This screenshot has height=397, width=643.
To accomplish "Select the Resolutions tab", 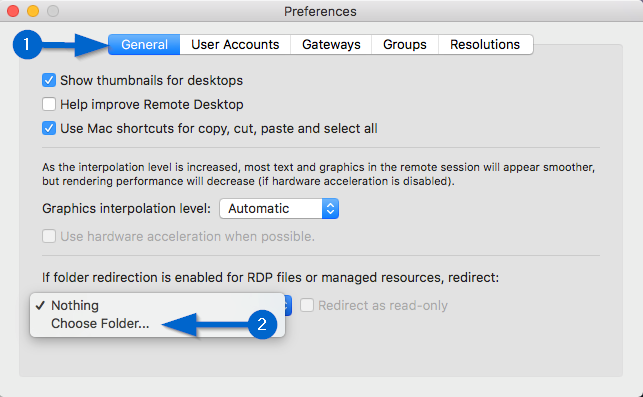I will click(486, 44).
